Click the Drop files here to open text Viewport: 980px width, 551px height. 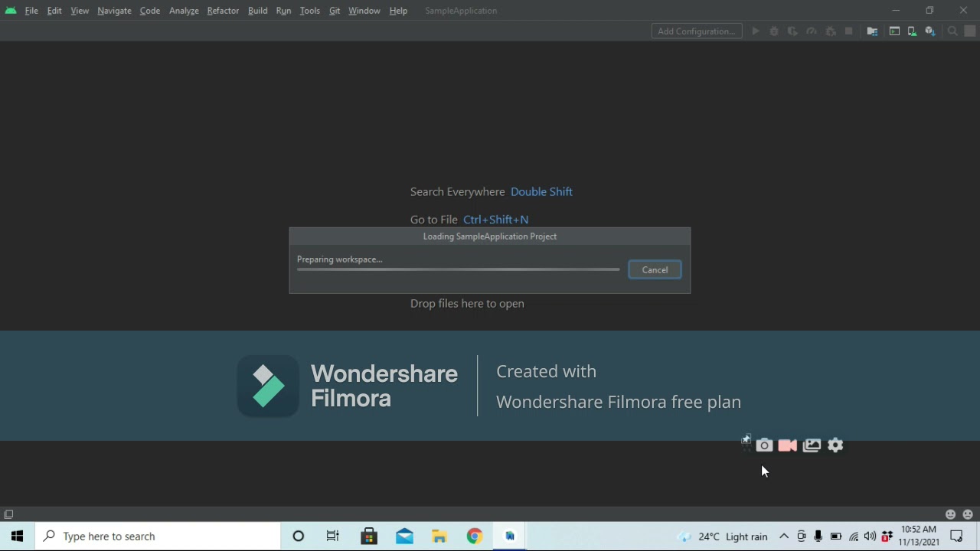(x=467, y=304)
